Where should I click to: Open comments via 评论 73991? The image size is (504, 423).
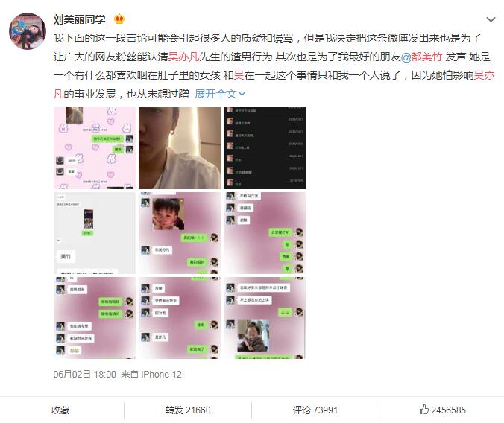tap(315, 410)
